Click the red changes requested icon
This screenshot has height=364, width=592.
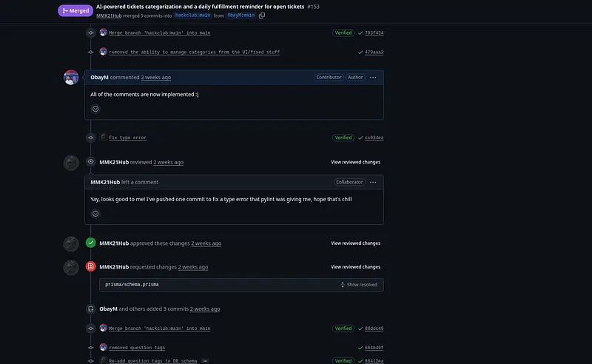(x=90, y=266)
